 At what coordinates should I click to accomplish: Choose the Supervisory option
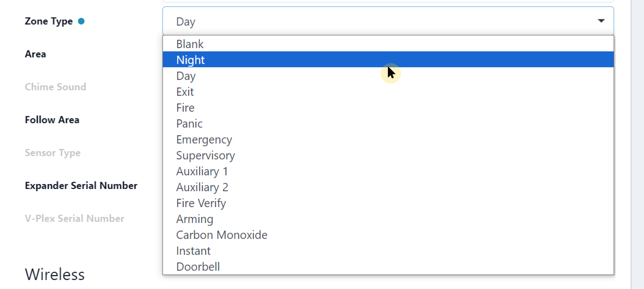[206, 155]
